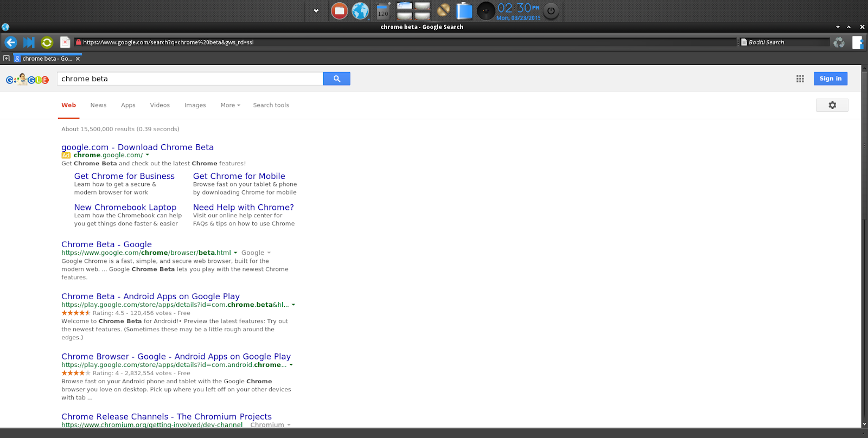Image resolution: width=868 pixels, height=438 pixels.
Task: Open 'Chrome Release Channels - The Chromium Projects'
Action: [x=167, y=417]
